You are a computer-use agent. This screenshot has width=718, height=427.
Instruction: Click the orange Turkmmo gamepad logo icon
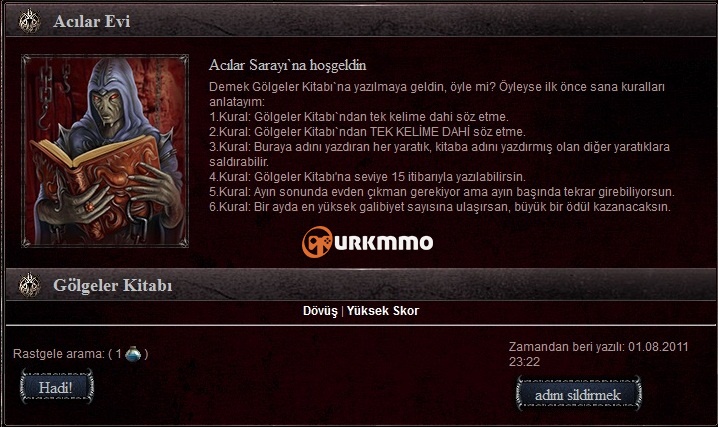317,242
